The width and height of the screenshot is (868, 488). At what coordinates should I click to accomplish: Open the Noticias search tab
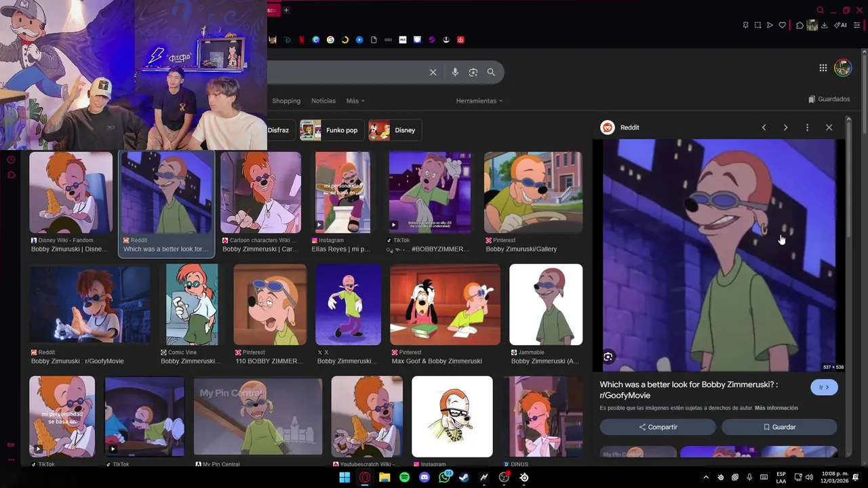pyautogui.click(x=323, y=101)
